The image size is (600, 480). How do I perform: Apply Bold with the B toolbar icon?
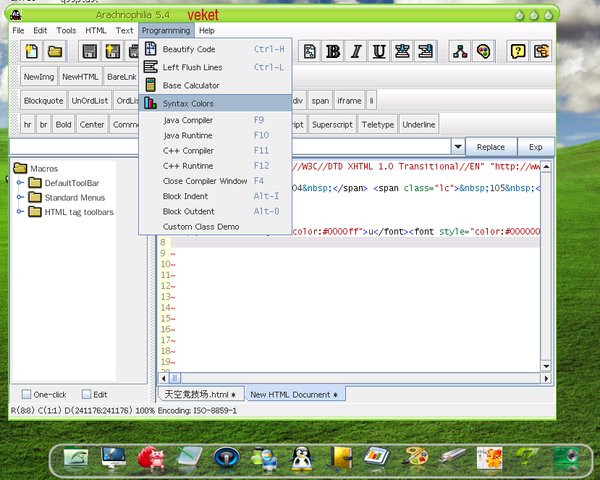point(332,51)
